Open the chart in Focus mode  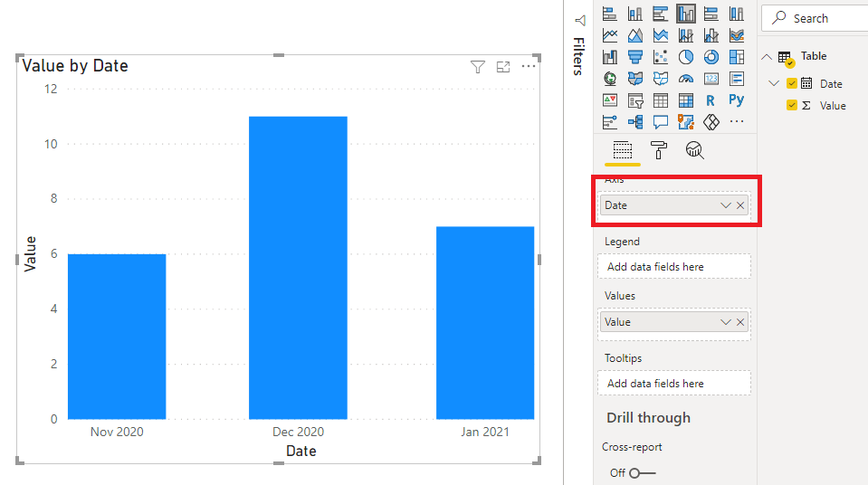pyautogui.click(x=503, y=67)
